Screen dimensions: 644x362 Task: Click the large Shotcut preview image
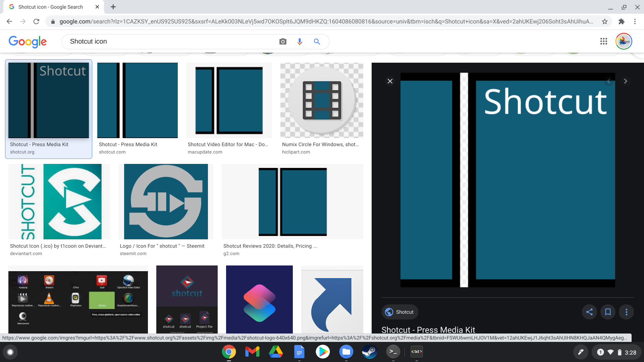point(508,180)
